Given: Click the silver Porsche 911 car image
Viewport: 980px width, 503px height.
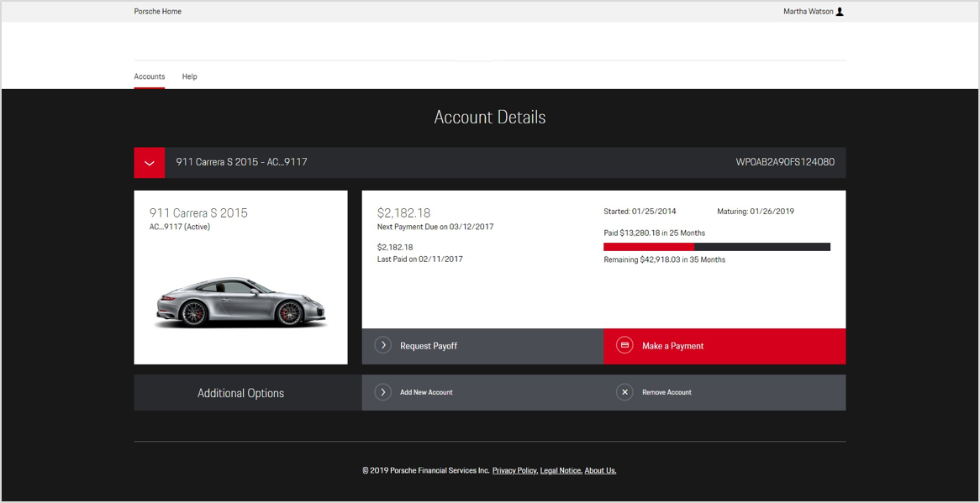Looking at the screenshot, I should (240, 302).
